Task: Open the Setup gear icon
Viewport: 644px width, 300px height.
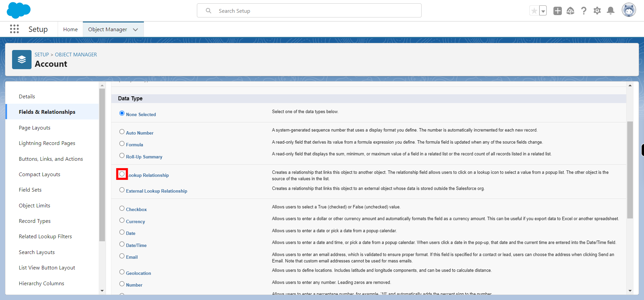Action: 597,11
